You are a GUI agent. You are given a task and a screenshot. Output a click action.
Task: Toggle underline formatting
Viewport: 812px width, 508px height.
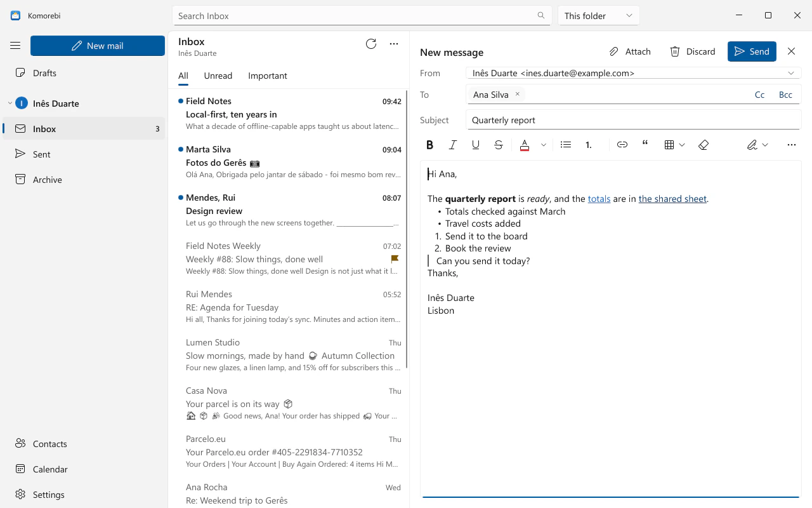(476, 145)
